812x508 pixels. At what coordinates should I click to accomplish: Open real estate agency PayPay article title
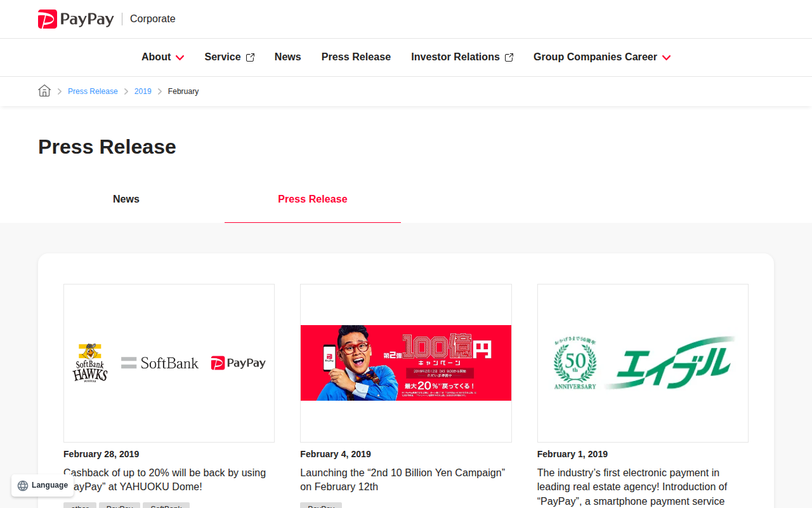pos(632,487)
